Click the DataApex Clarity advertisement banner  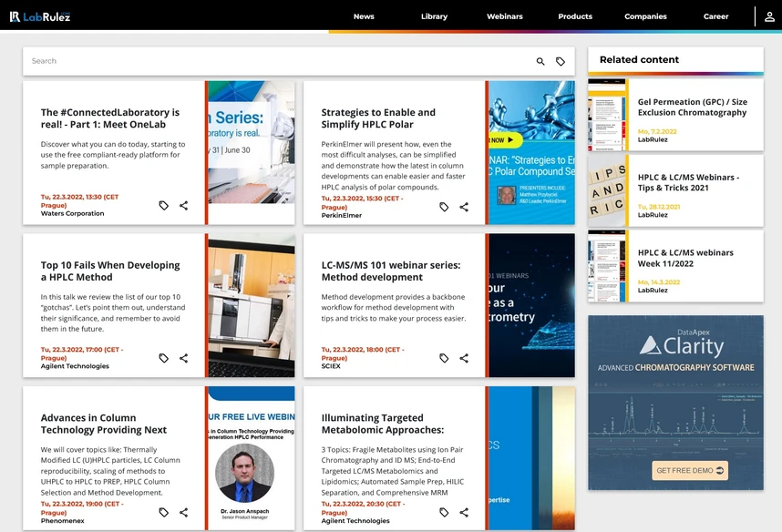[x=675, y=403]
